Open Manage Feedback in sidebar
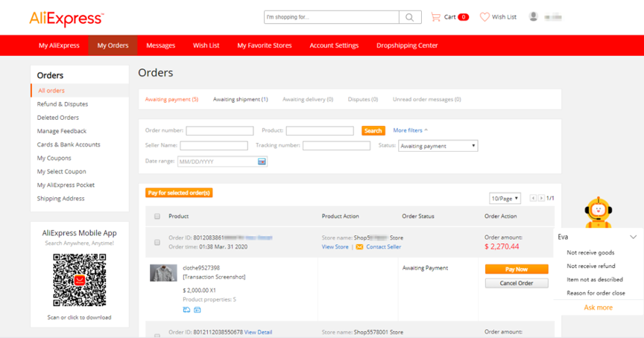Screen dimensions: 644x338 [62, 131]
